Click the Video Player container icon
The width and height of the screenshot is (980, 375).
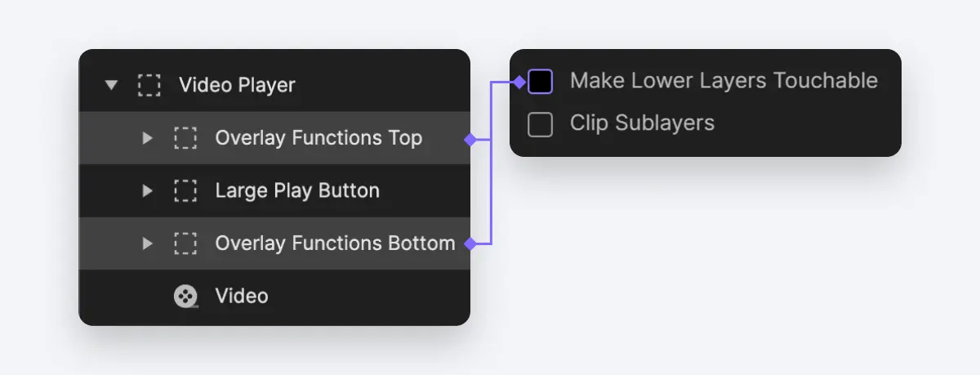point(149,85)
